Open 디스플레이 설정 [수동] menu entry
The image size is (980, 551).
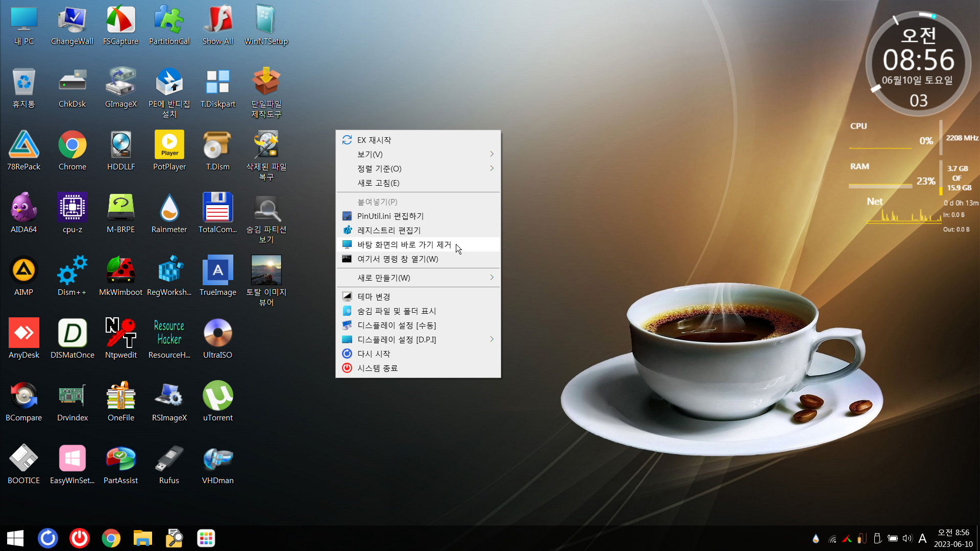click(x=418, y=325)
